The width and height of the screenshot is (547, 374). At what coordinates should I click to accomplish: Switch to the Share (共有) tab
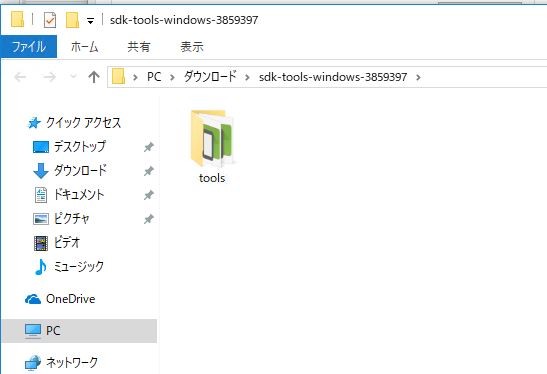coord(138,47)
